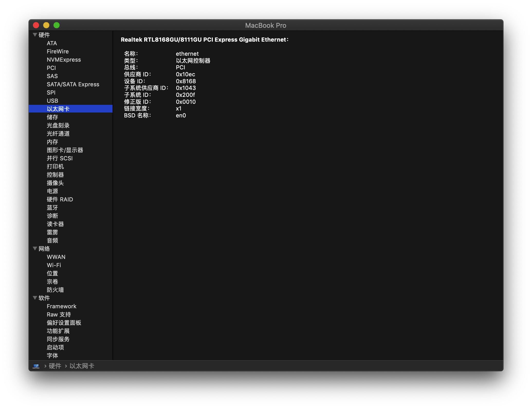Select the 防火墙 firewall entry
The height and width of the screenshot is (409, 532).
click(55, 290)
